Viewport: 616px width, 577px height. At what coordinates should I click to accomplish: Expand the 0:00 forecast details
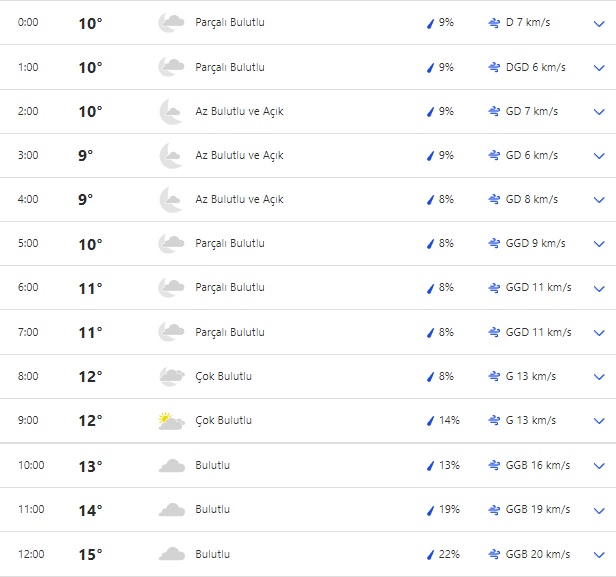(599, 23)
